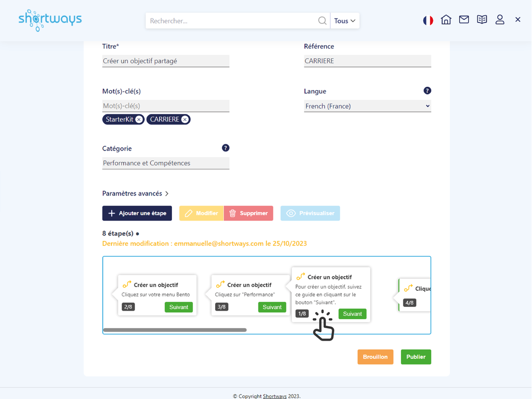
Task: Click the Shortways copyright link
Action: coord(274,397)
